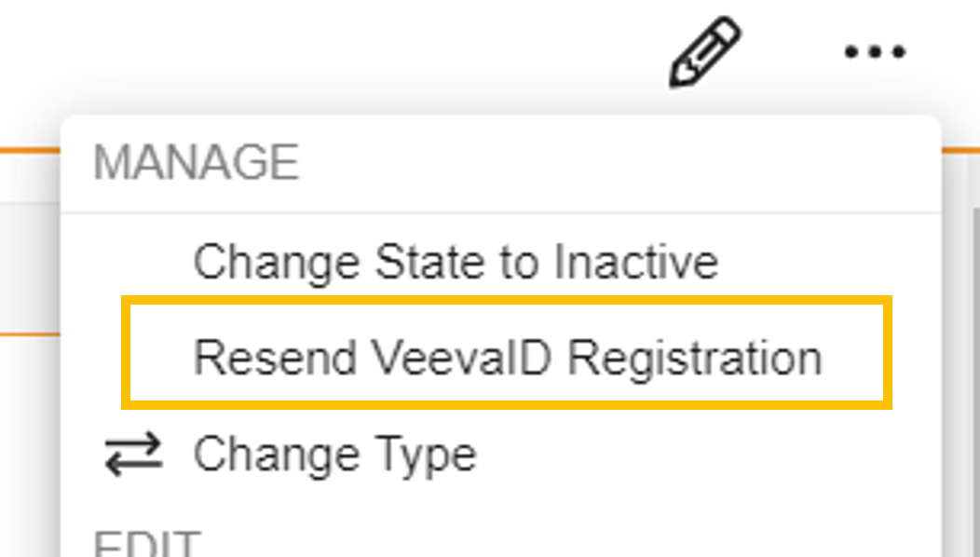Image resolution: width=980 pixels, height=557 pixels.
Task: Open the three-dot actions menu
Action: pos(875,52)
